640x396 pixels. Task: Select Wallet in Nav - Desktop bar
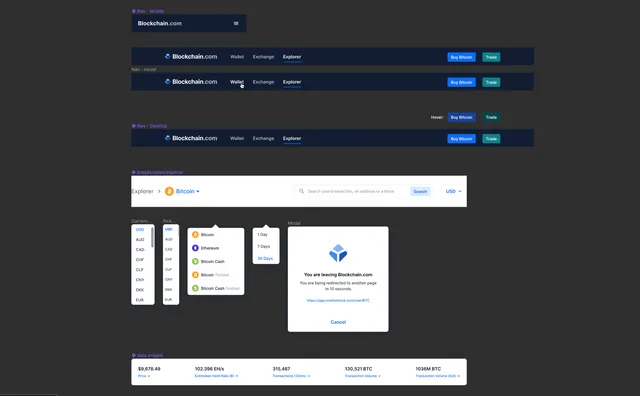pos(237,138)
